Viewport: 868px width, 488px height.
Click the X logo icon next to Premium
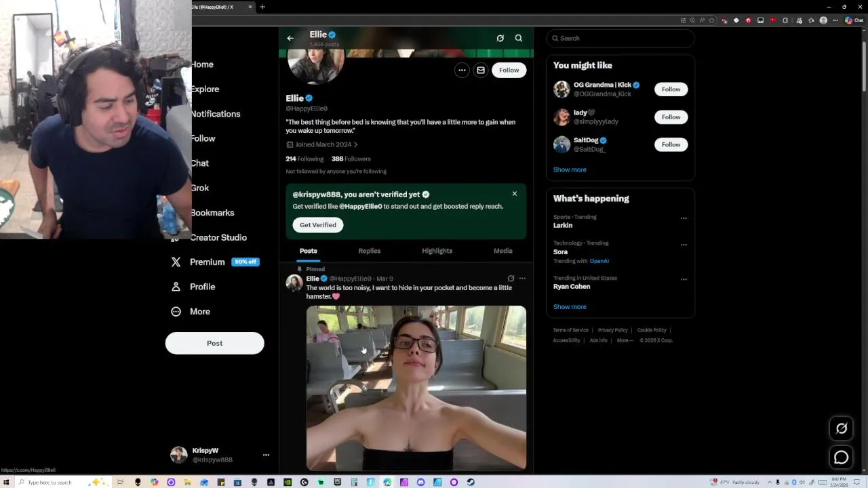click(x=176, y=262)
